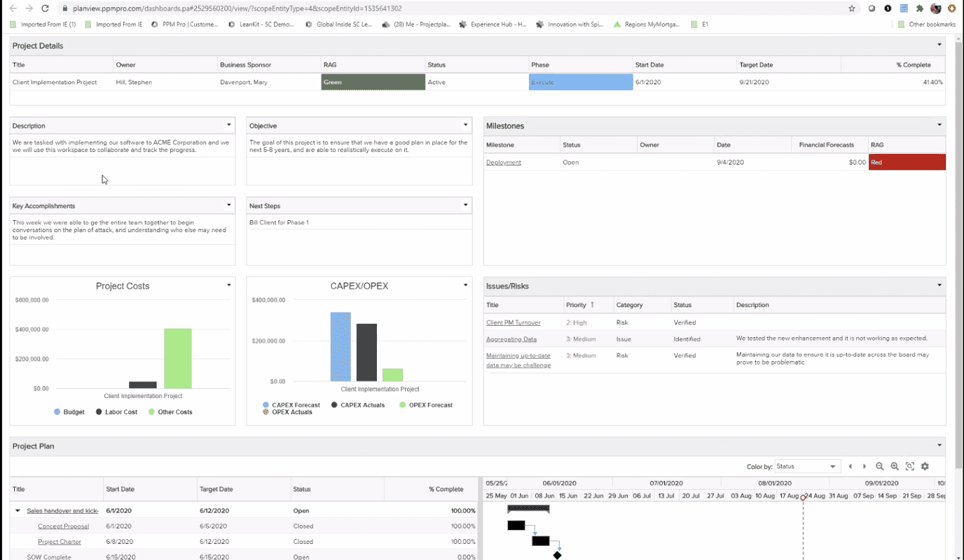Fit the project plan to screen
The height and width of the screenshot is (560, 964).
910,466
